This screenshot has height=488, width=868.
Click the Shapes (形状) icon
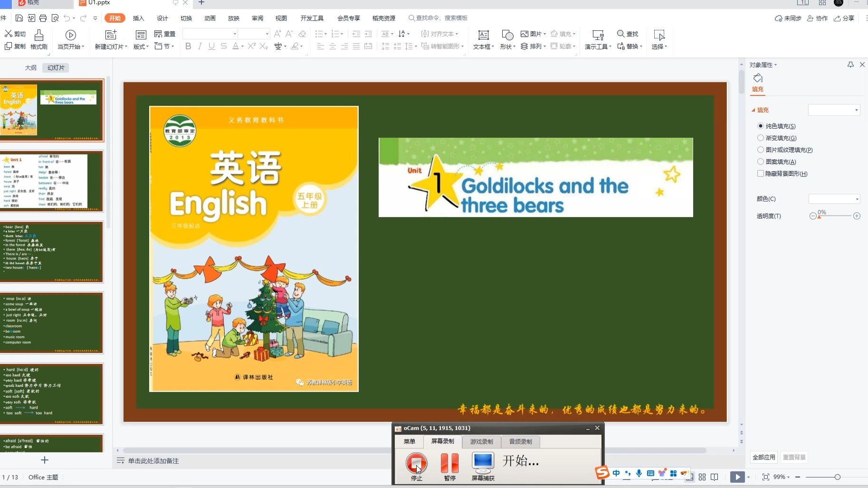(507, 35)
